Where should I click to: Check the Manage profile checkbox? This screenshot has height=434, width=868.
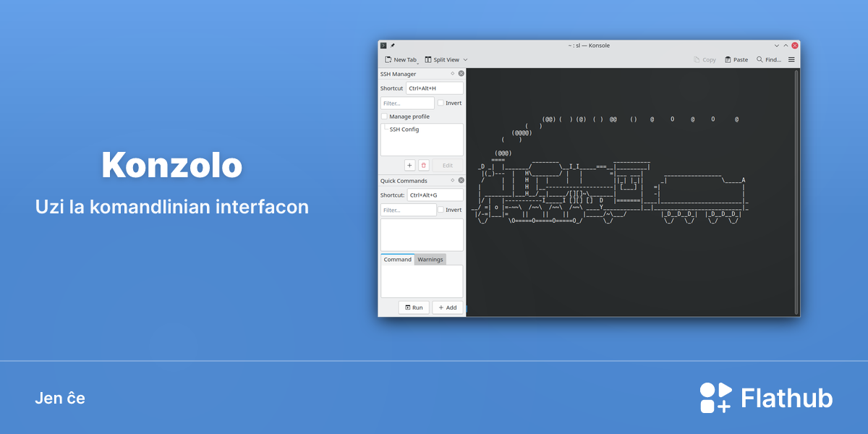pyautogui.click(x=384, y=116)
